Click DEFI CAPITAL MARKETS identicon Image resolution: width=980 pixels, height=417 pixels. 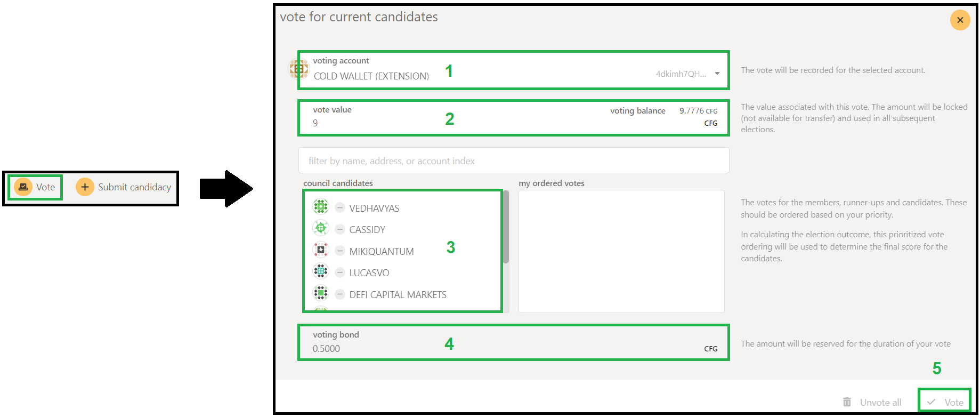coord(321,293)
